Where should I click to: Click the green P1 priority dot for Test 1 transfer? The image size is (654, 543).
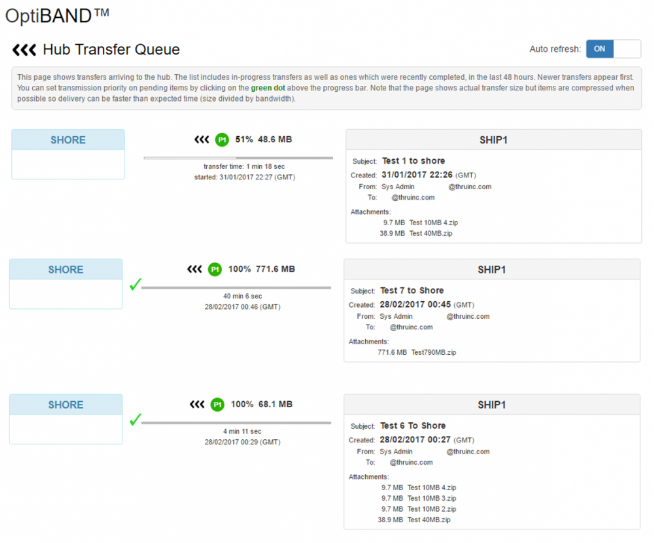pyautogui.click(x=221, y=139)
